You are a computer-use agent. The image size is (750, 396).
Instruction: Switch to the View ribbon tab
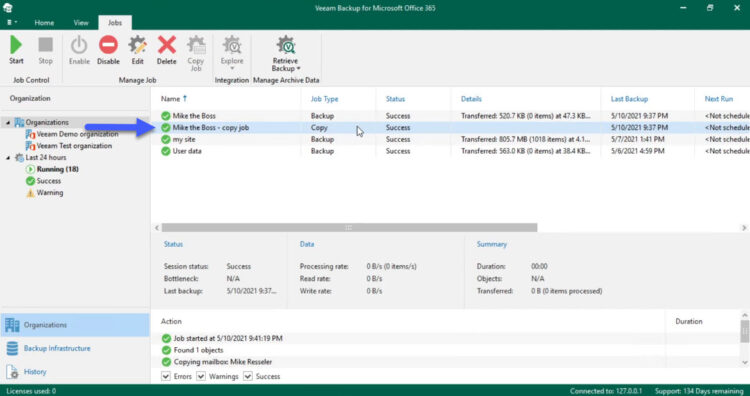(x=81, y=22)
